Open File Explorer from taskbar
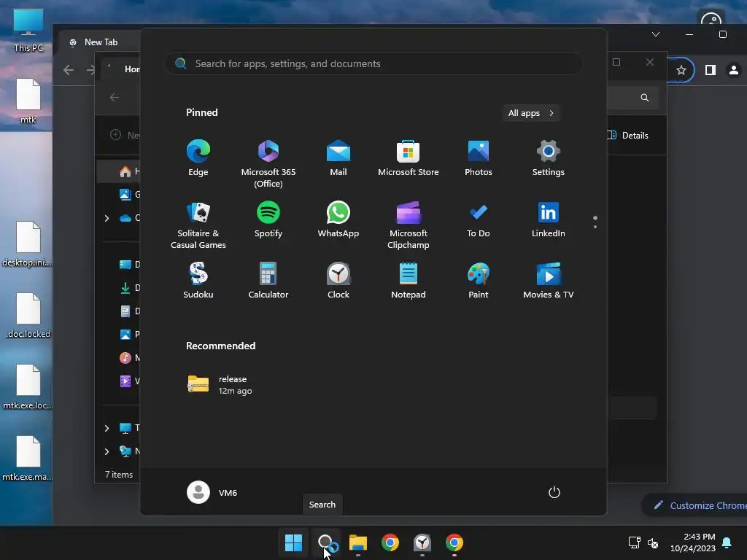The width and height of the screenshot is (747, 560). [x=358, y=542]
